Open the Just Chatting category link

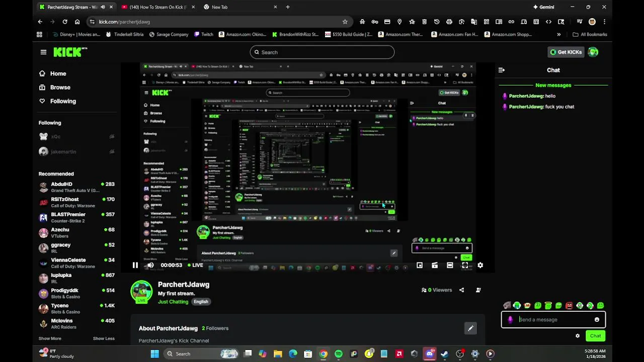(173, 302)
